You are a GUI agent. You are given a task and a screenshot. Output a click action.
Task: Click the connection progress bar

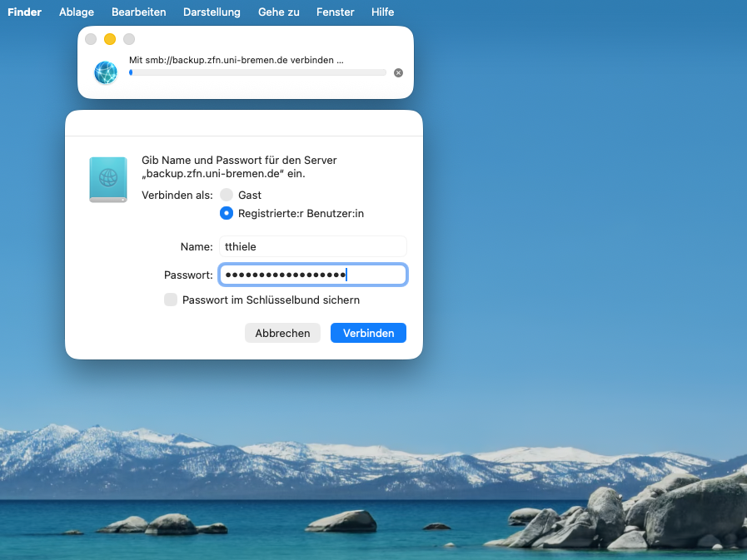[x=257, y=73]
